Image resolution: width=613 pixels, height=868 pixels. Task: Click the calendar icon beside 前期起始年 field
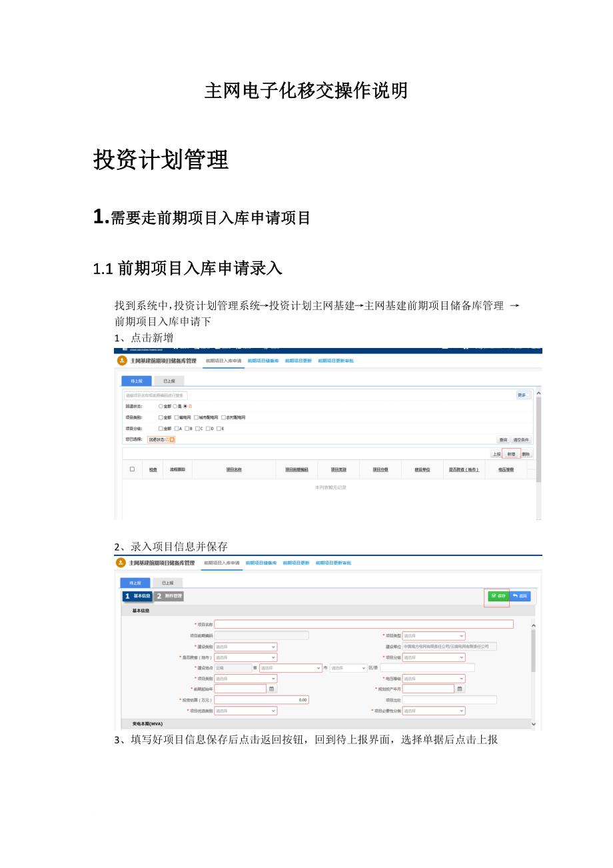point(273,689)
